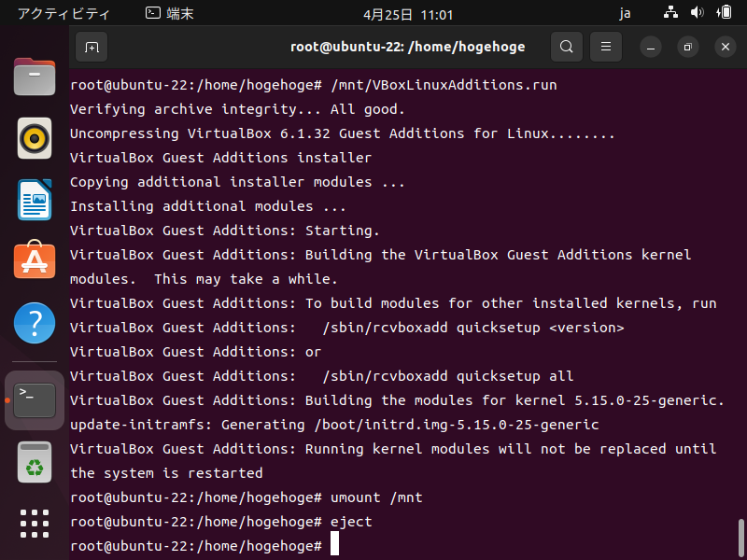The height and width of the screenshot is (560, 747).
Task: Close the terminal window
Action: pyautogui.click(x=726, y=48)
